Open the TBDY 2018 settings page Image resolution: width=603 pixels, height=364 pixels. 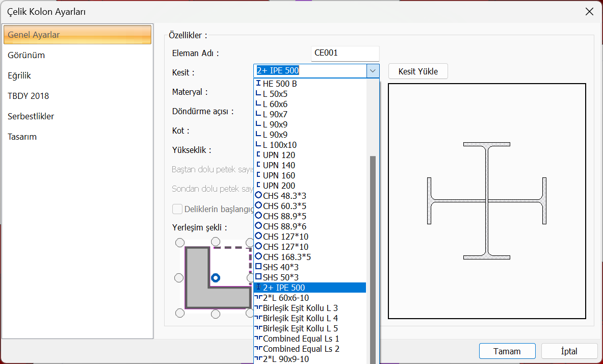tap(29, 96)
